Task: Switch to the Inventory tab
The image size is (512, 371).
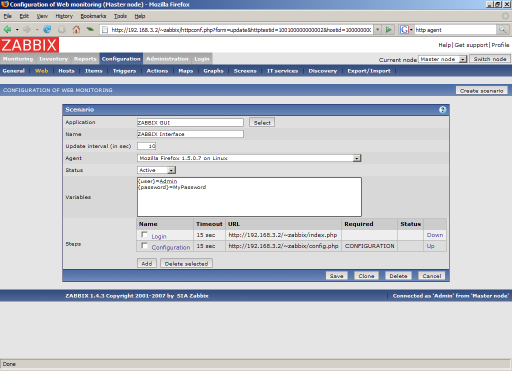Action: pos(53,59)
